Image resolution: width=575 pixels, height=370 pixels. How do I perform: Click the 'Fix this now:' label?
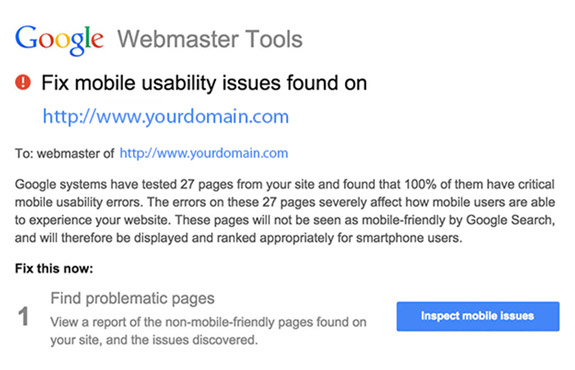54,268
